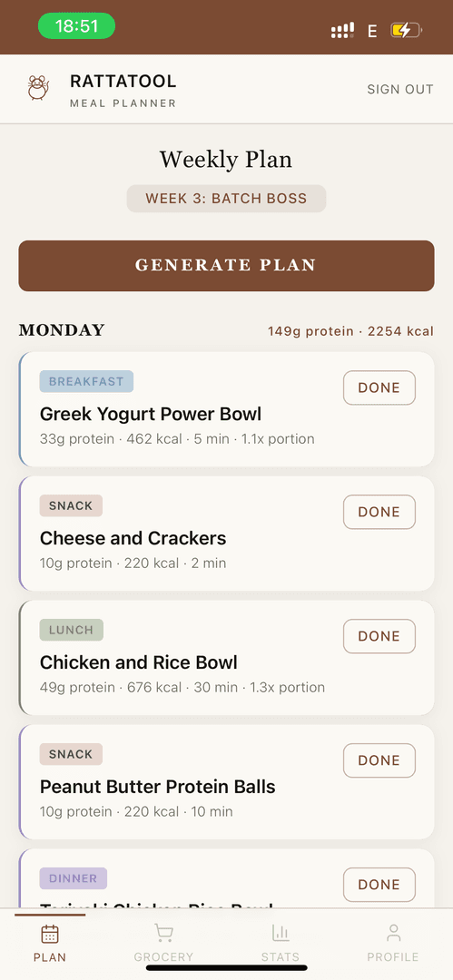Viewport: 453px width, 980px height.
Task: Open the Stats bar chart icon
Action: (x=281, y=934)
